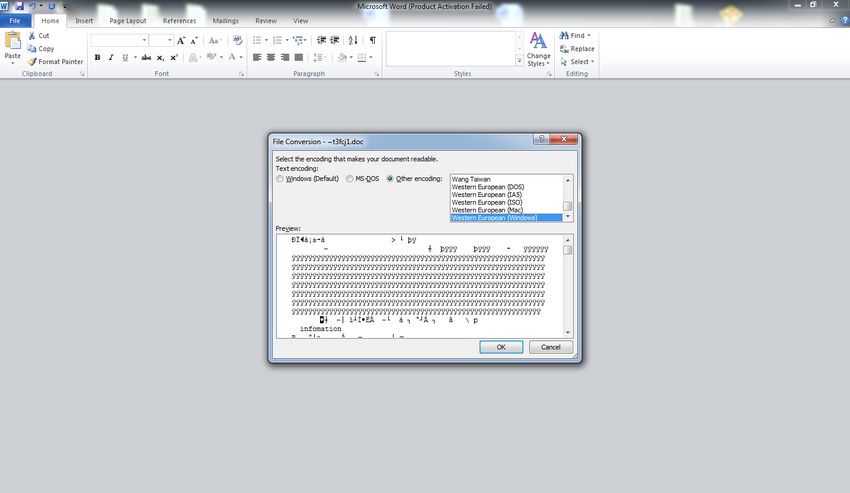Align text right
850x493 pixels.
click(285, 57)
